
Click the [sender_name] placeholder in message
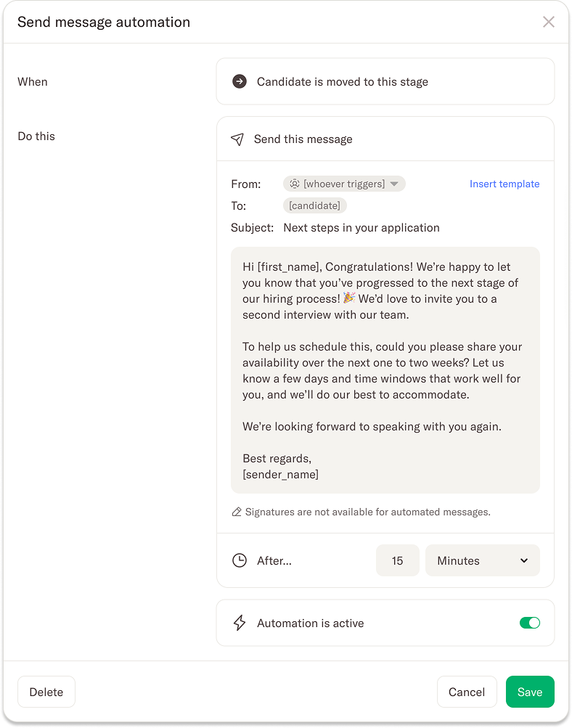point(280,475)
